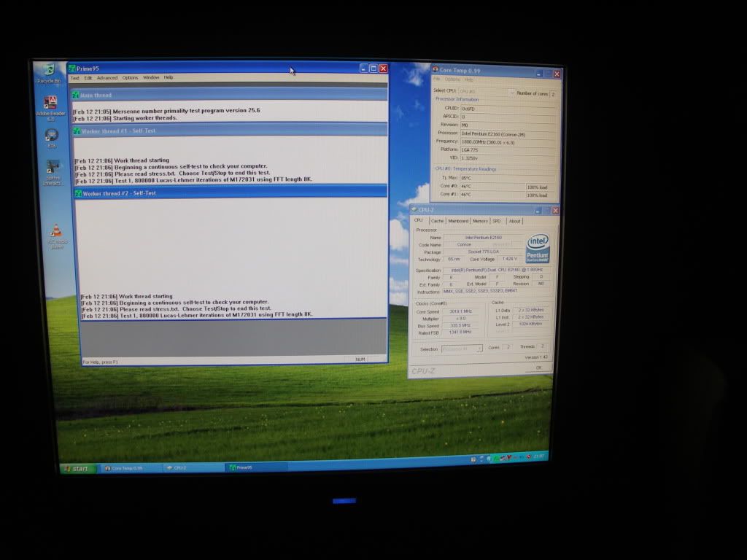747x560 pixels.
Task: Click the Tj. Max temperature field
Action: click(508, 178)
